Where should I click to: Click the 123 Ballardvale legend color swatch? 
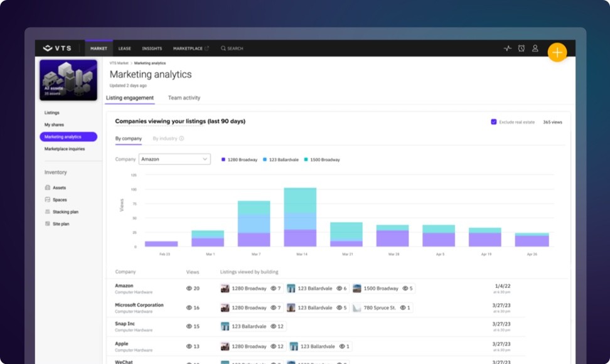pyautogui.click(x=265, y=160)
